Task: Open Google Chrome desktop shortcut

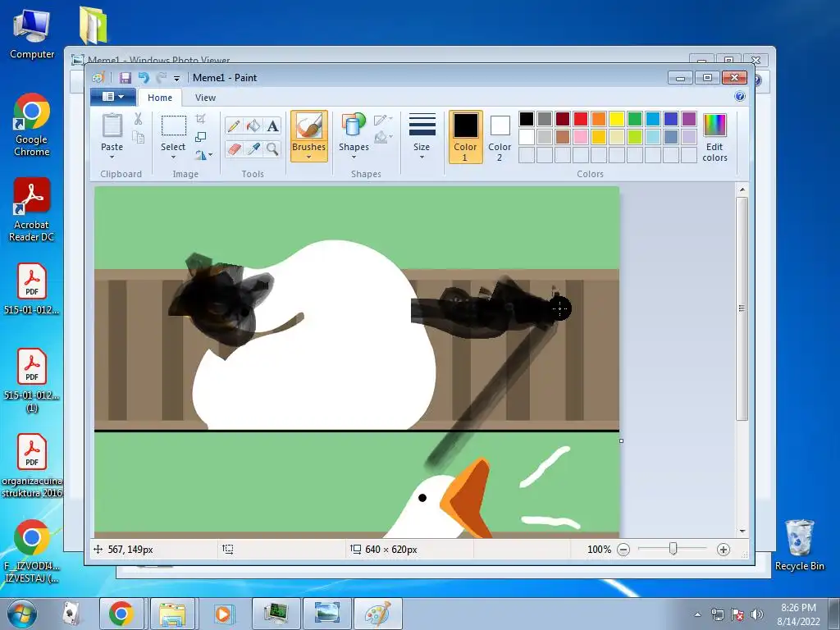Action: [x=32, y=125]
